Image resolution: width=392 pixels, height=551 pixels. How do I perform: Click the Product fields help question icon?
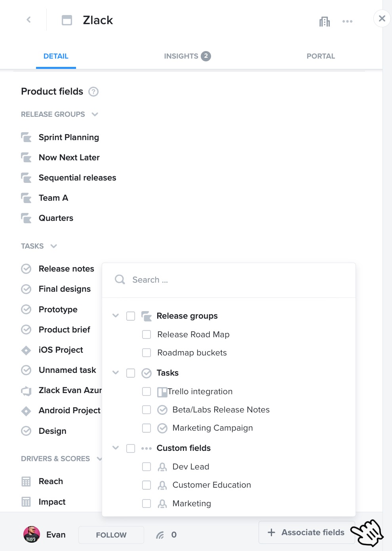pyautogui.click(x=93, y=91)
